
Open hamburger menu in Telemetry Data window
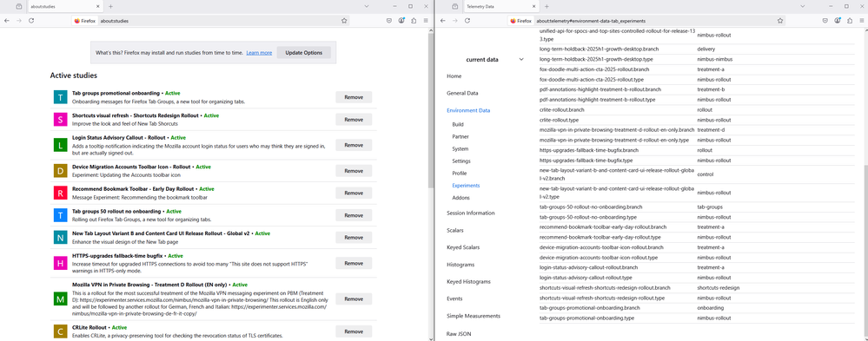click(x=861, y=21)
